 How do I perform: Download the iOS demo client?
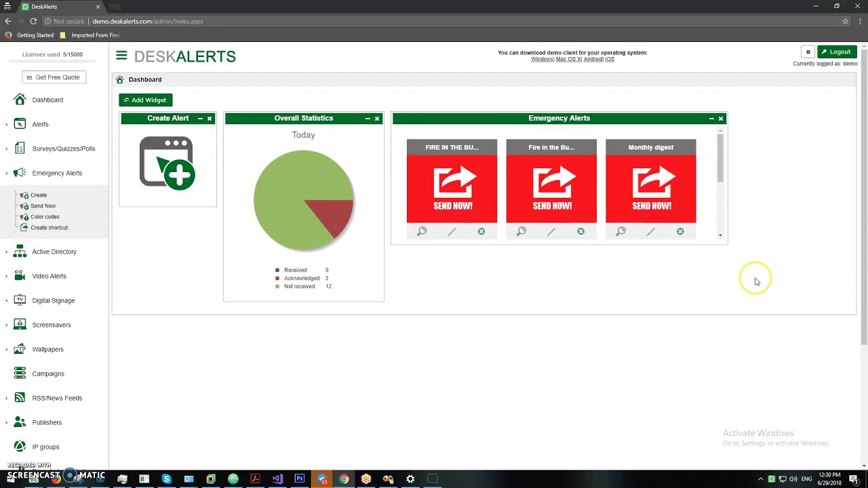pos(610,59)
